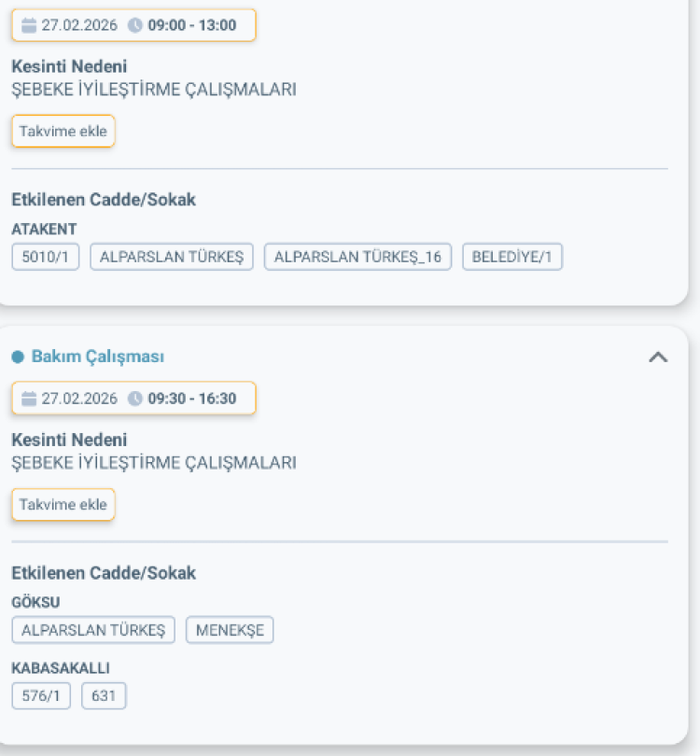Screen dimensions: 700x756
Task: Click the blue bullet icon before Bakım Çalışması
Action: (16, 356)
